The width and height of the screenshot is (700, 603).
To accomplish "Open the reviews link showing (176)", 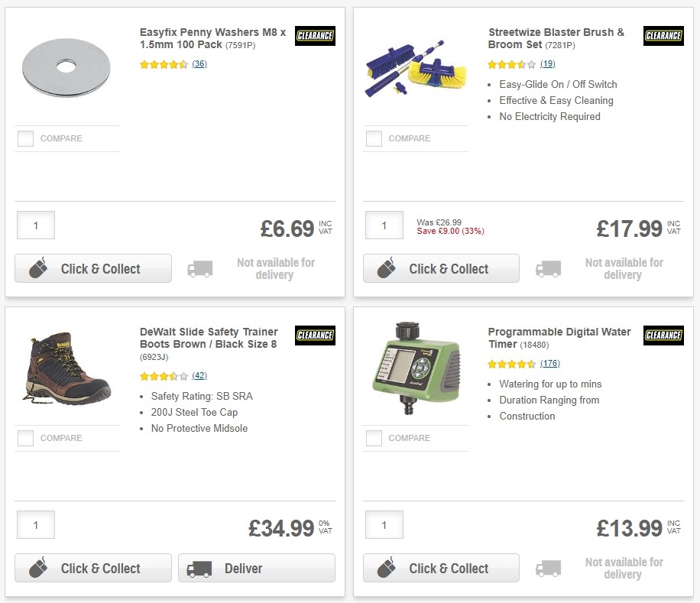I will (552, 363).
